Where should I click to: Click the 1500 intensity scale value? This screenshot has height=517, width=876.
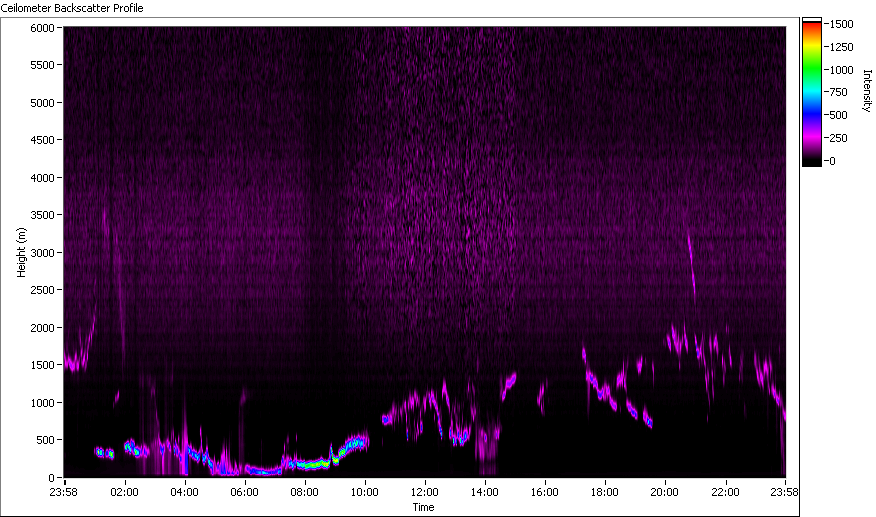tap(841, 24)
